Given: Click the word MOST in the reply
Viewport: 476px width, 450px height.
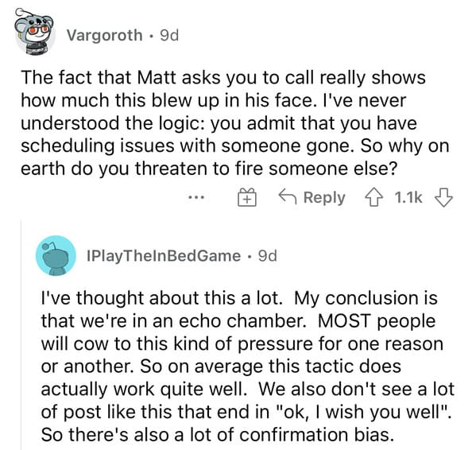Looking at the screenshot, I should pyautogui.click(x=344, y=320).
